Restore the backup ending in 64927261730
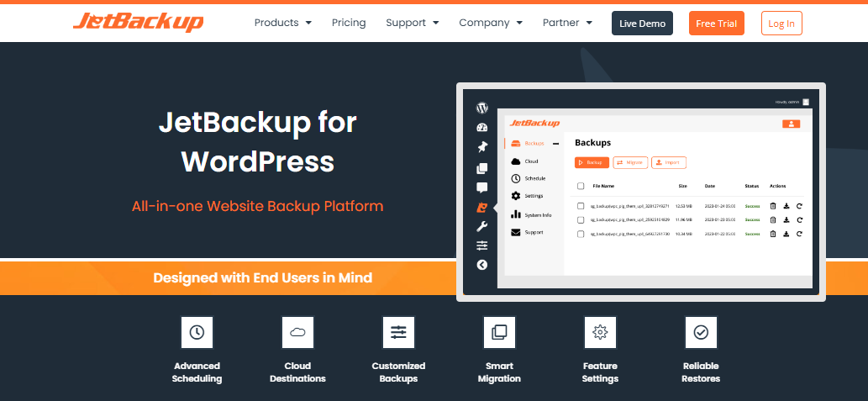This screenshot has width=868, height=401. pos(799,234)
